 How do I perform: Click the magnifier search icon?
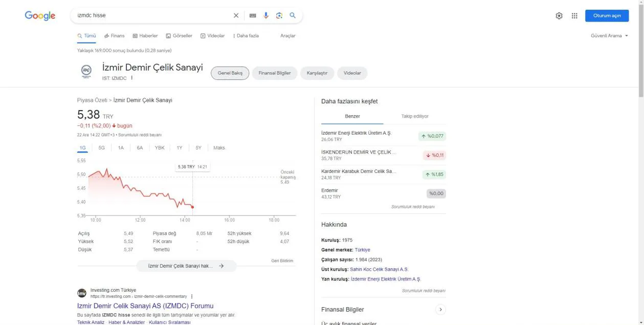[x=293, y=15]
